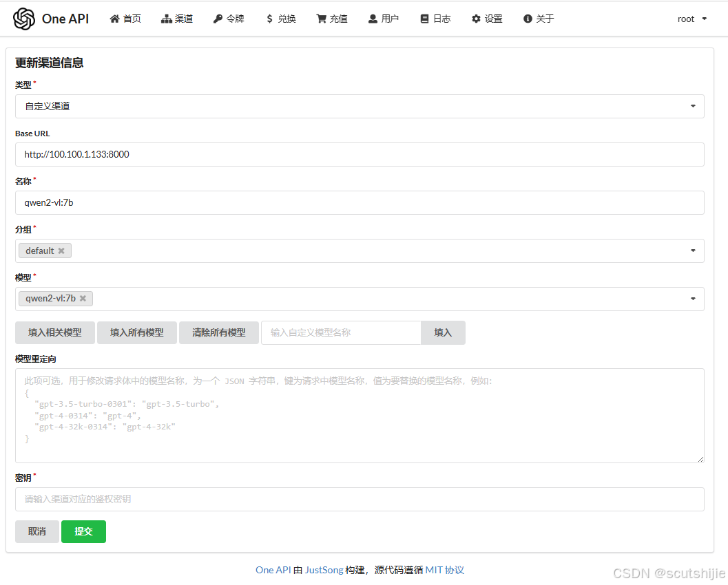View the 日志 logs page

tap(435, 19)
